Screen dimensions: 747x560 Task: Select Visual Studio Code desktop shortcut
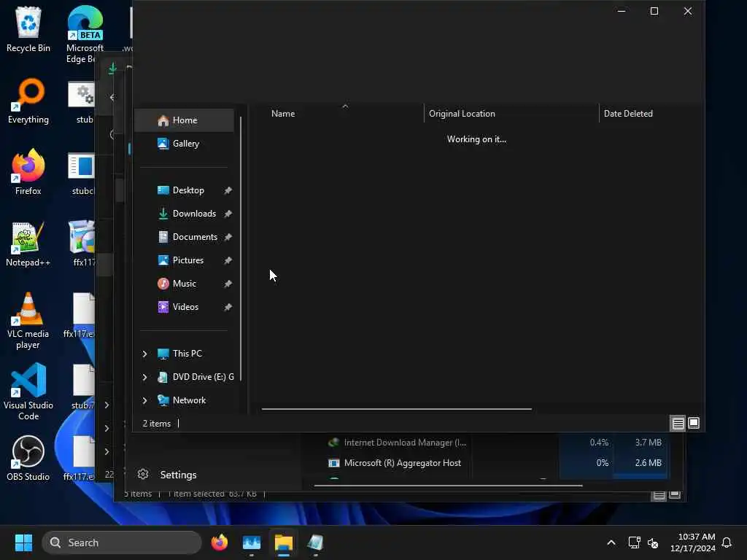[28, 392]
